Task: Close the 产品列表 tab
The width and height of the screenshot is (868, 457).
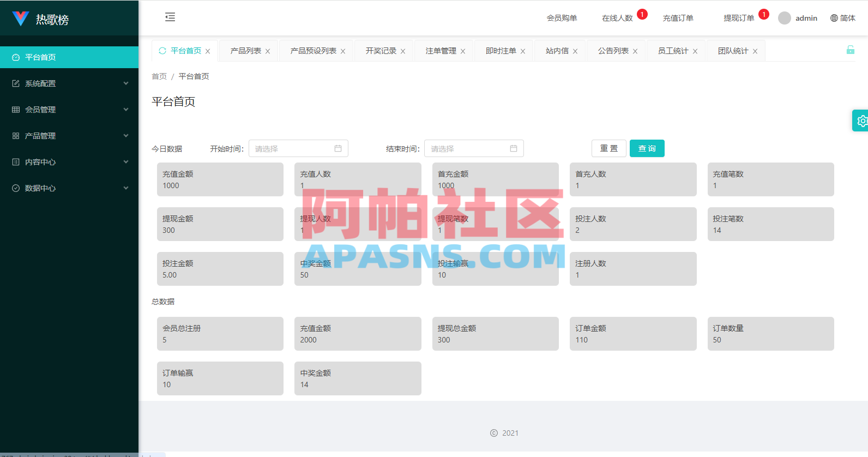Action: click(268, 51)
